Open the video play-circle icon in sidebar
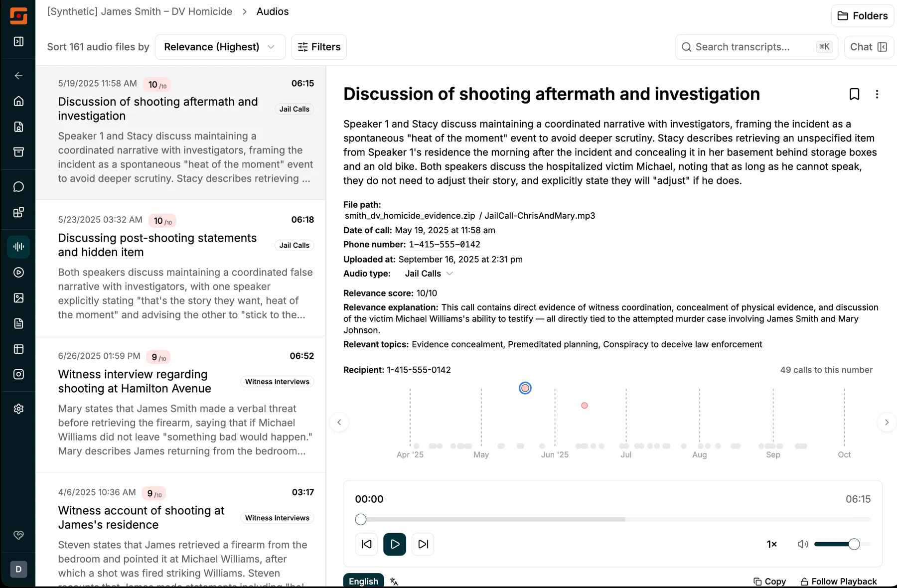Image resolution: width=897 pixels, height=588 pixels. click(x=18, y=272)
